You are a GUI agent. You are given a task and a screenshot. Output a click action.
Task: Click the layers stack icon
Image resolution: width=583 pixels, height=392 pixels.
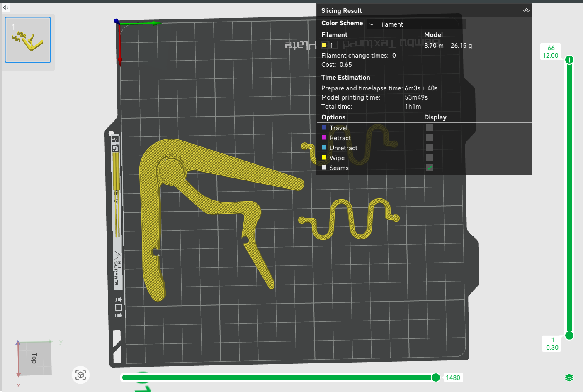pos(569,377)
